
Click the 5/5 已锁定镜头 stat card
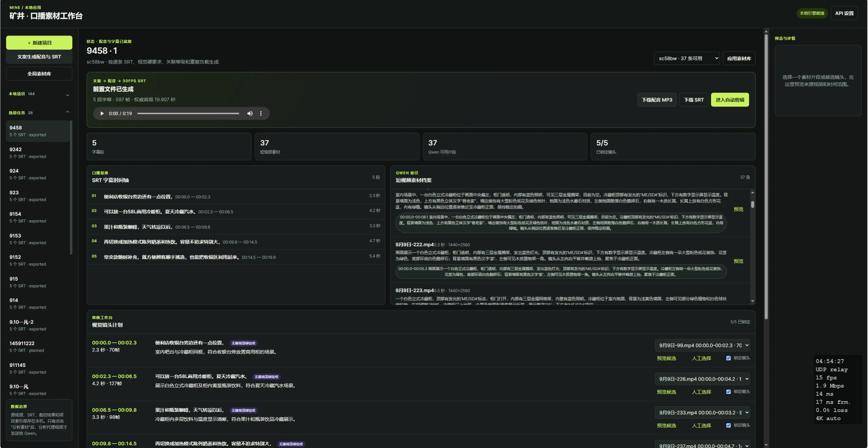pyautogui.click(x=673, y=147)
